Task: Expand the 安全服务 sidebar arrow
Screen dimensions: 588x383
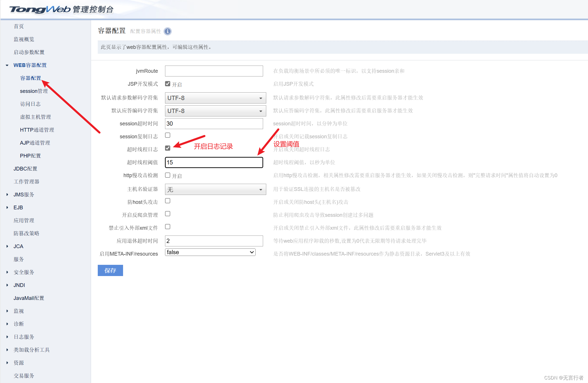Action: point(7,272)
